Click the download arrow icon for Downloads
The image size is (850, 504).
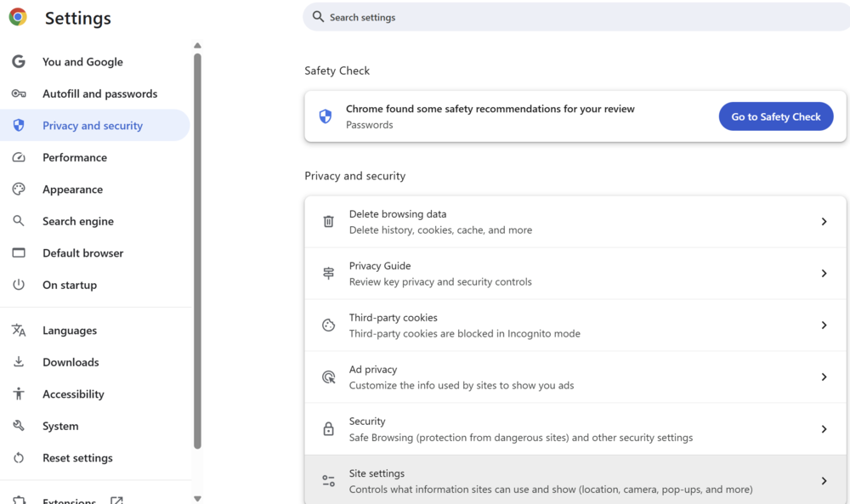(x=19, y=361)
